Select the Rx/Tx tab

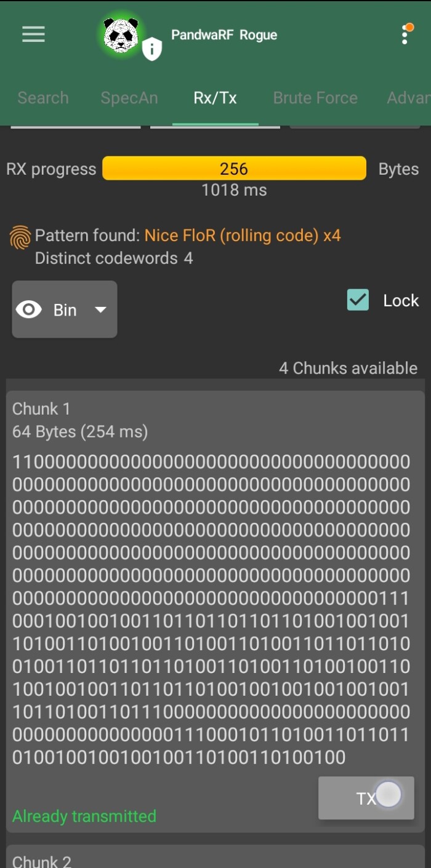pyautogui.click(x=214, y=98)
